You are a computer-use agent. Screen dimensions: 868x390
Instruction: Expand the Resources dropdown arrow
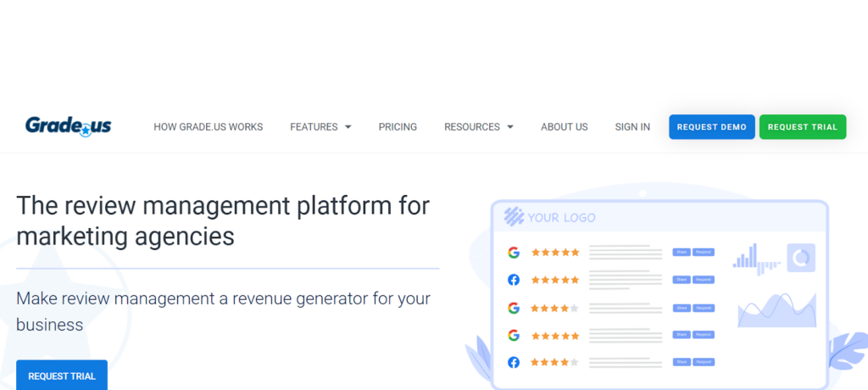[x=510, y=127]
